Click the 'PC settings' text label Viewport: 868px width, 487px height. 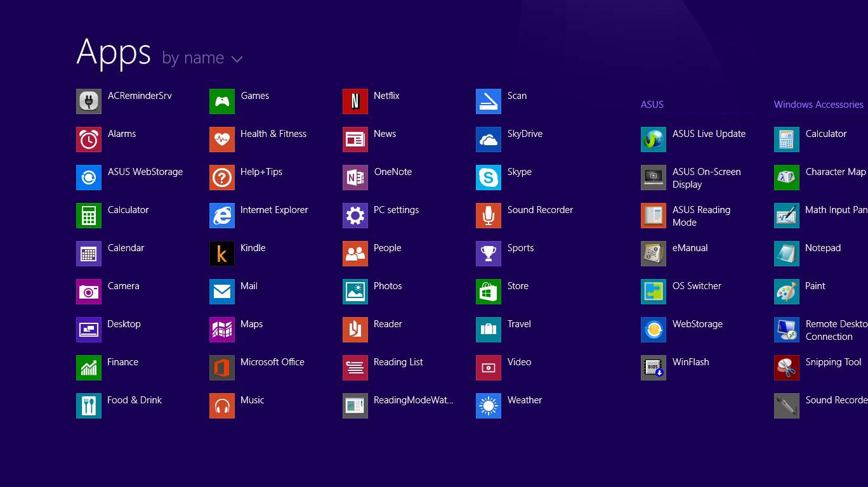[397, 210]
